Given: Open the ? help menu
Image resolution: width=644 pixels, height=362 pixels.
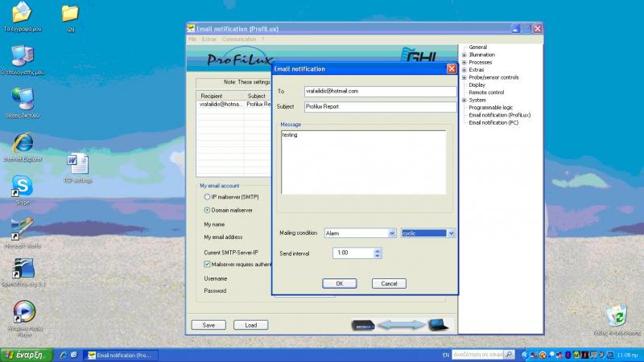Looking at the screenshot, I should click(x=263, y=39).
